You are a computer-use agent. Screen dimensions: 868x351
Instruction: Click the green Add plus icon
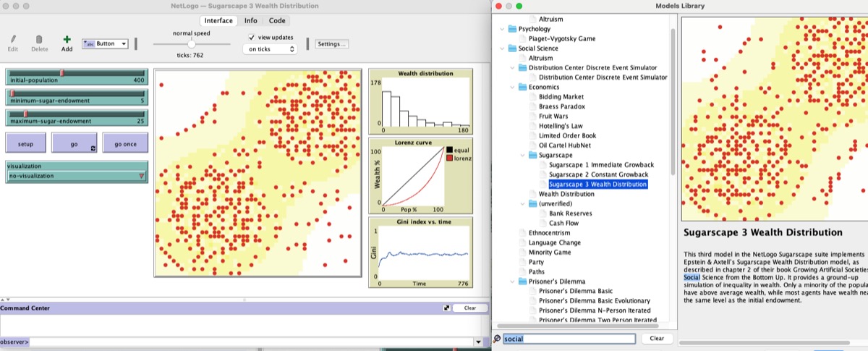(67, 39)
